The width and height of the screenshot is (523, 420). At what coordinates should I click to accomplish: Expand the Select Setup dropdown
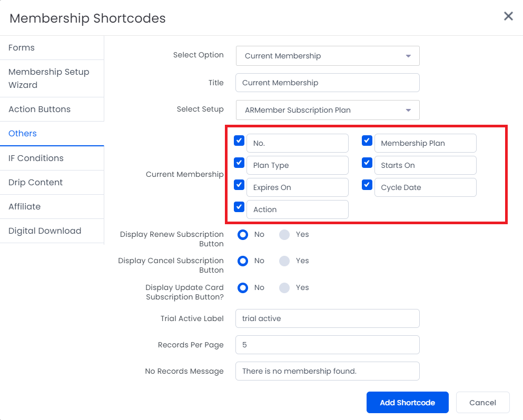tap(328, 110)
